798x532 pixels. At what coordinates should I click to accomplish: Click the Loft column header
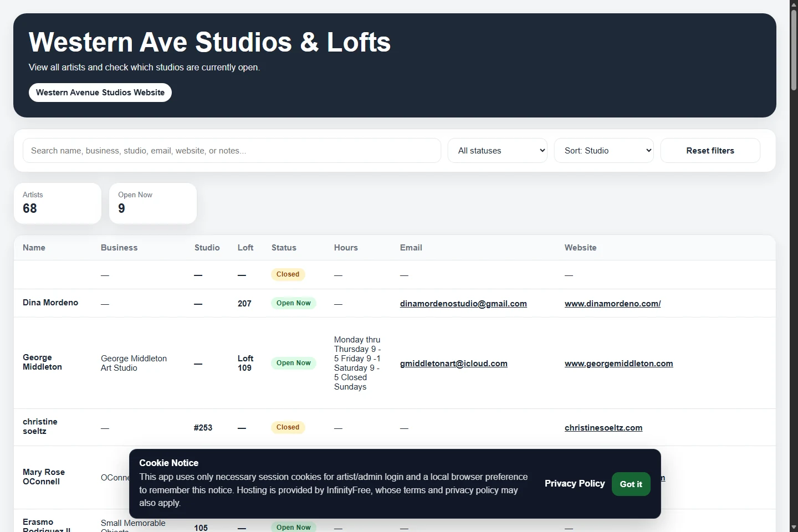click(245, 248)
